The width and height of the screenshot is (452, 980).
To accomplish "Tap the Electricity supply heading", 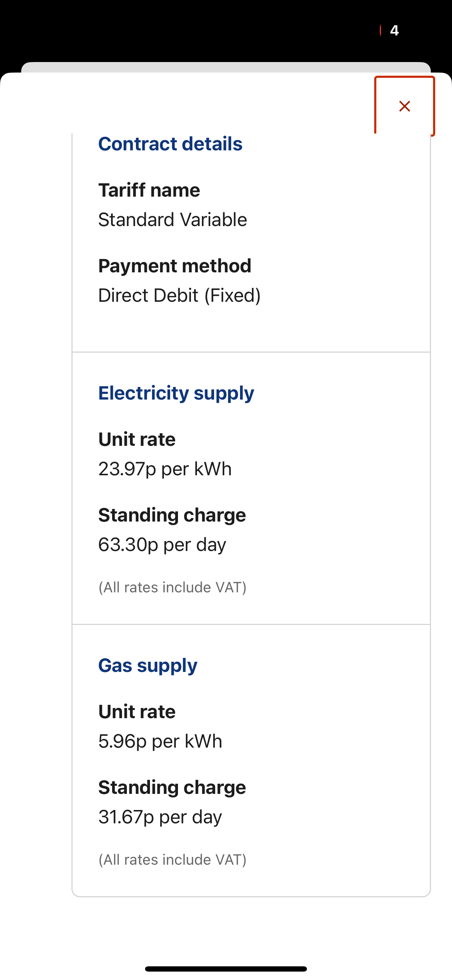I will (176, 393).
